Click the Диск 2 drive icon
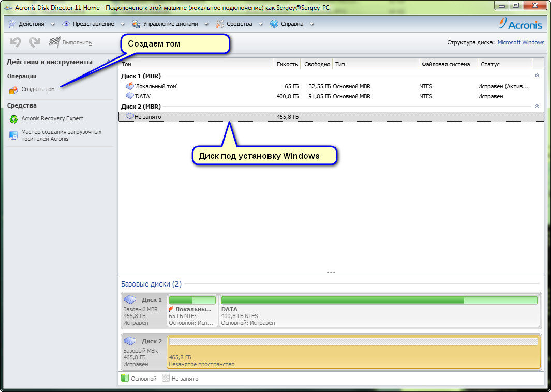Screen dimensions: 551x392 (x=130, y=341)
